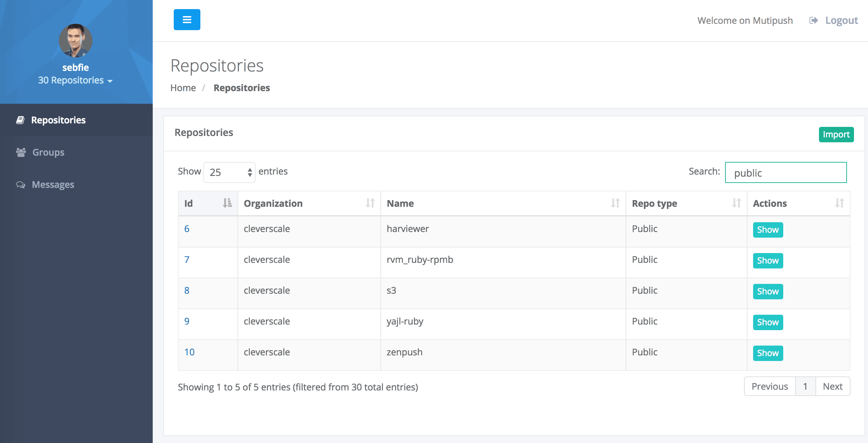Click the Messages chat bubbles icon
Screen dimensions: 868x443
pos(21,185)
